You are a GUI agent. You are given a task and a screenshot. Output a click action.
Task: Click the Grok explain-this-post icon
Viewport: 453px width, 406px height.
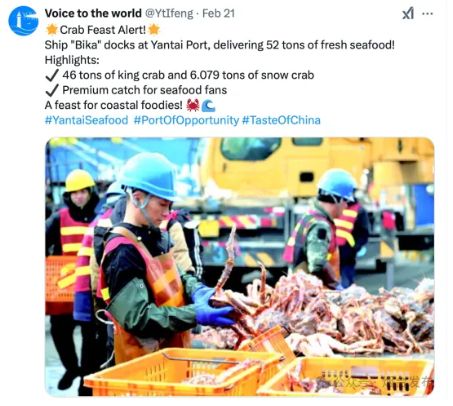(x=408, y=14)
